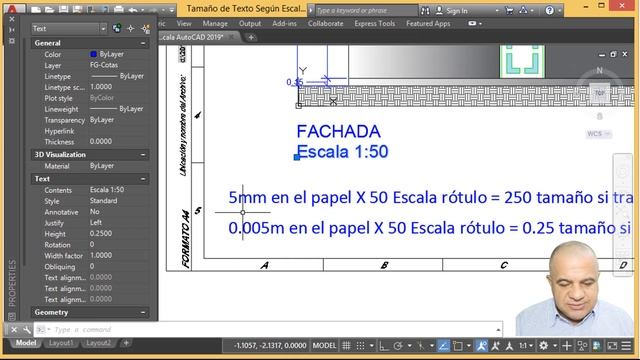Screen dimensions: 640x360
Task: Open the View ribbon tab
Action: [184, 24]
